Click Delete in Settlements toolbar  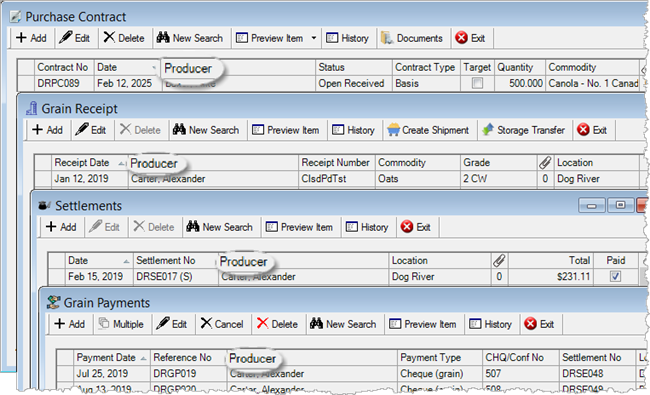(x=154, y=227)
